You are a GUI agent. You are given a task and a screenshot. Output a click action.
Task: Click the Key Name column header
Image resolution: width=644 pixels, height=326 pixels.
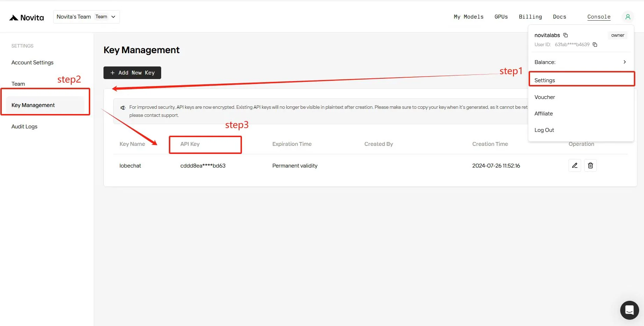(132, 144)
